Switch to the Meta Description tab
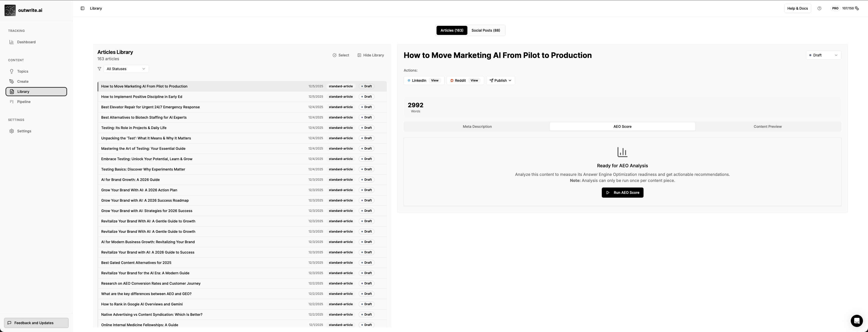 477,127
